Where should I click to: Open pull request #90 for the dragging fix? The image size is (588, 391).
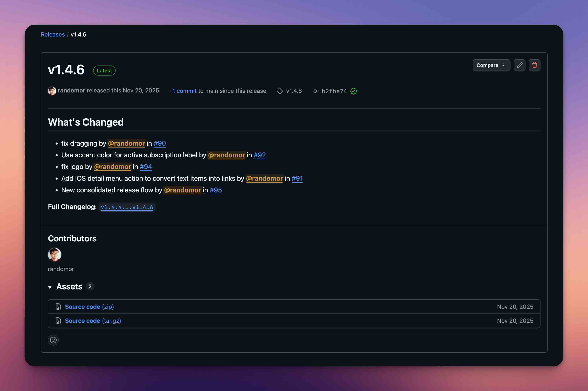(160, 143)
